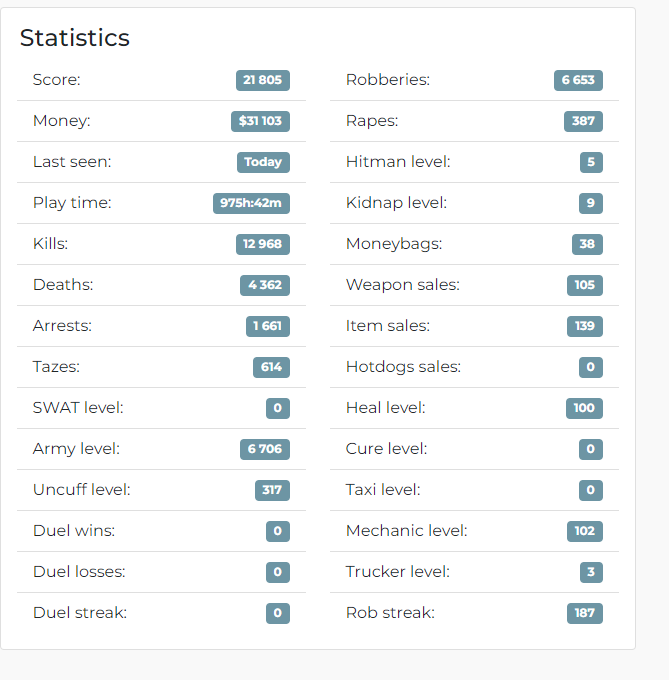Click the Moneybags badge showing 38

(x=587, y=244)
